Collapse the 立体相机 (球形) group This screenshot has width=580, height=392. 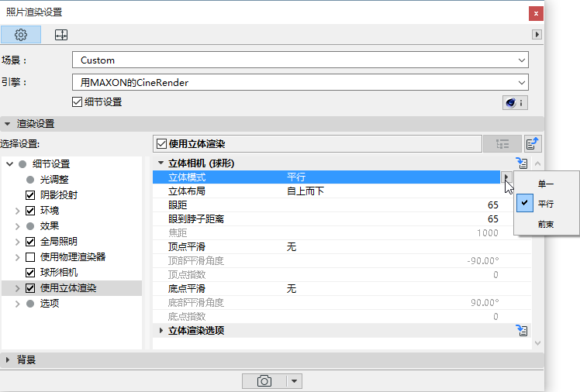coord(161,163)
